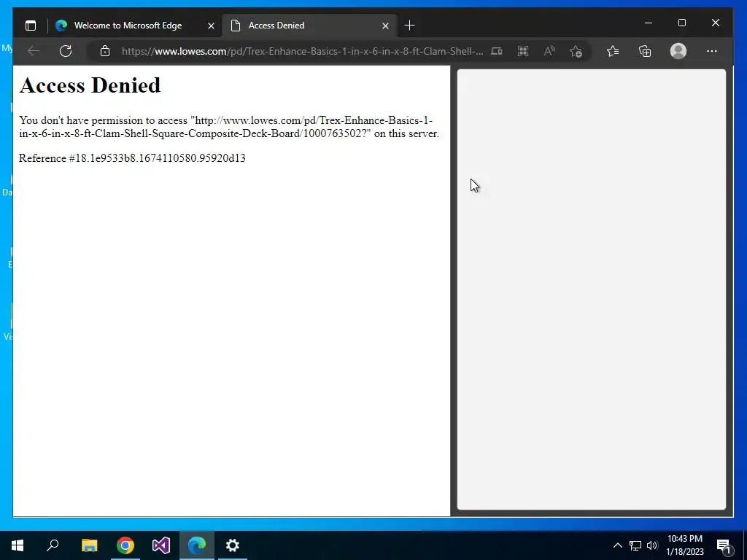Open the volume tray icon

pos(652,545)
